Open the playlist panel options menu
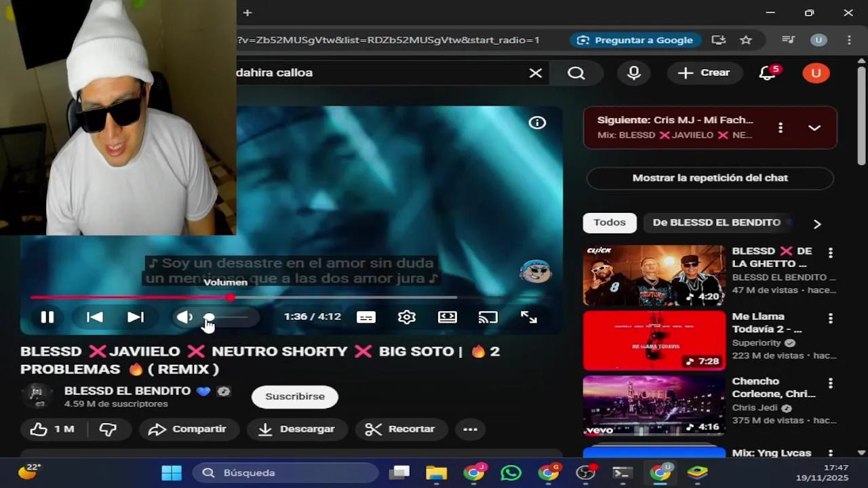Image resolution: width=868 pixels, height=488 pixels. point(781,127)
